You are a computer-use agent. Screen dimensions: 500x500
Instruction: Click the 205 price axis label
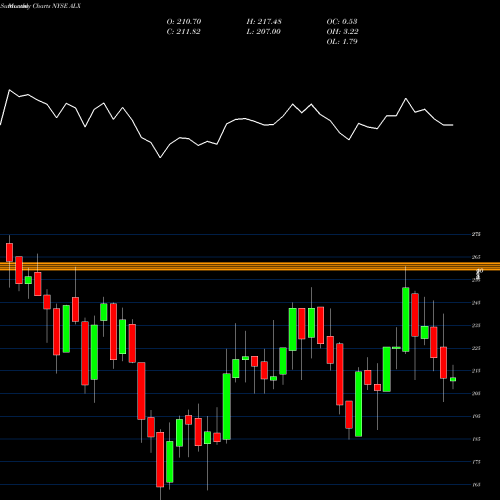[476, 393]
